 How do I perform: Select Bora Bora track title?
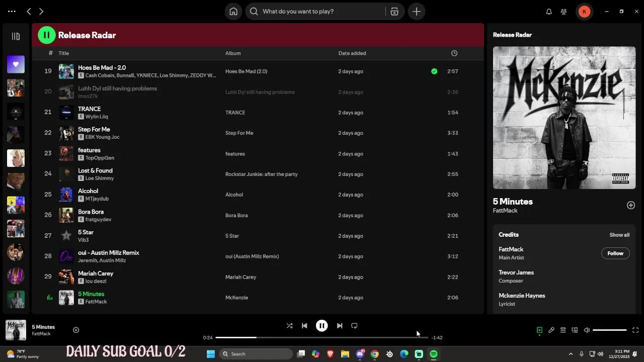(91, 212)
